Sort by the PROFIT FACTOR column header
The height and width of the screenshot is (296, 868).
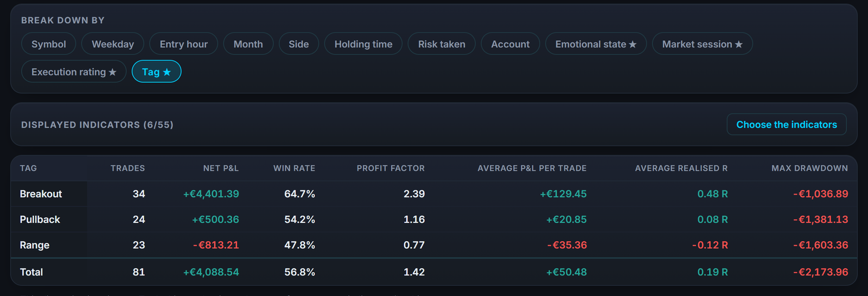click(x=391, y=168)
